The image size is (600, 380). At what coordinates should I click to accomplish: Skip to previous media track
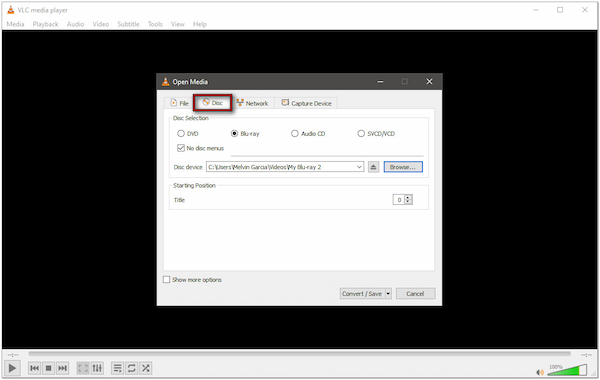pyautogui.click(x=34, y=368)
